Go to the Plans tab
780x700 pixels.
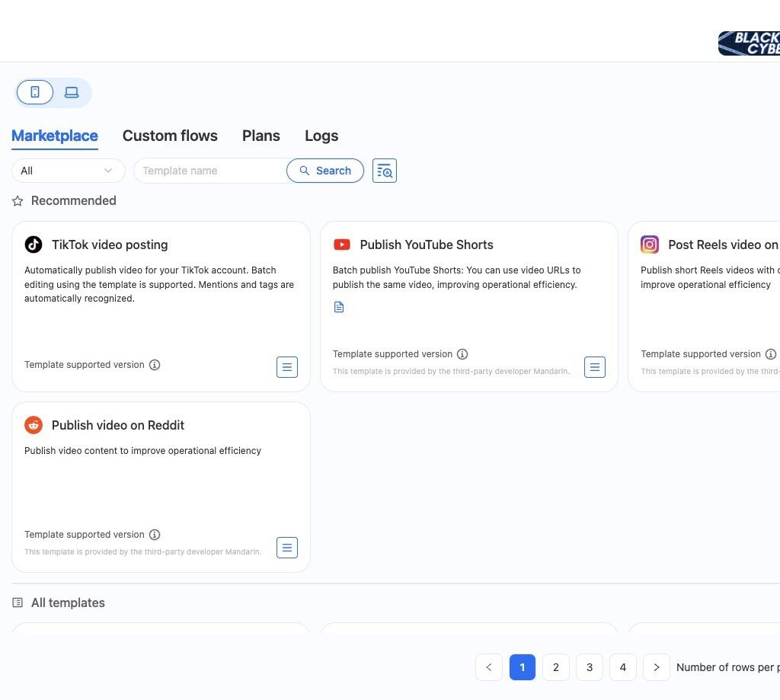(261, 136)
